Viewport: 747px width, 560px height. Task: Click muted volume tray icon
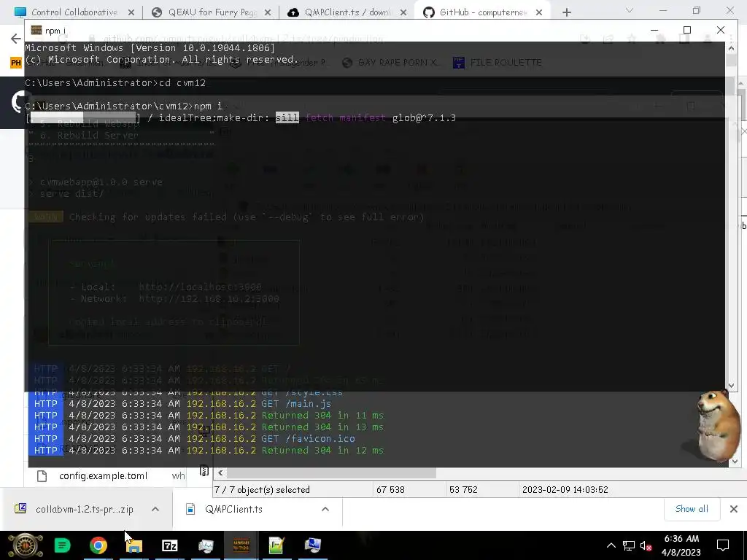tap(646, 545)
